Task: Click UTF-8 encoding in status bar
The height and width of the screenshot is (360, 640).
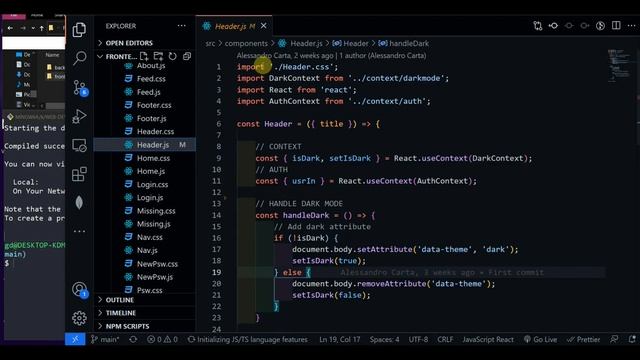Action: pos(418,339)
